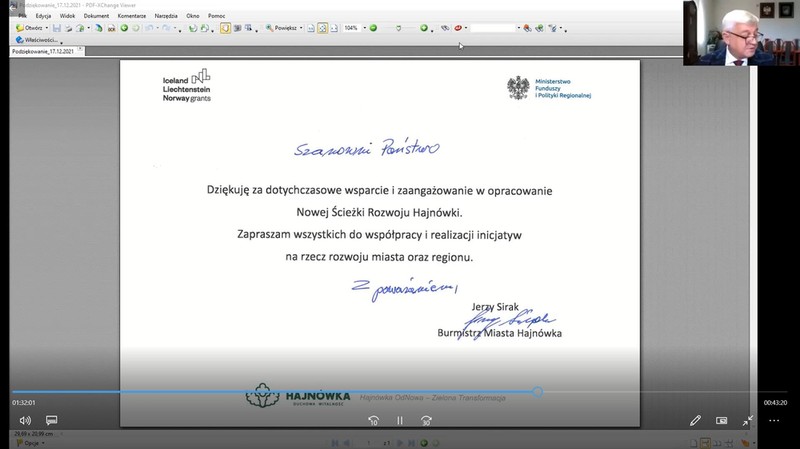
Task: Expand the search field dropdown arrow
Action: click(519, 28)
